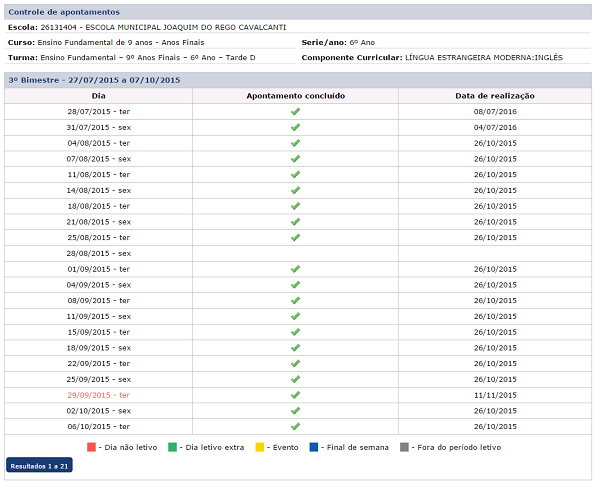Click the 'Dia' column header
The image size is (600, 496).
(x=98, y=96)
